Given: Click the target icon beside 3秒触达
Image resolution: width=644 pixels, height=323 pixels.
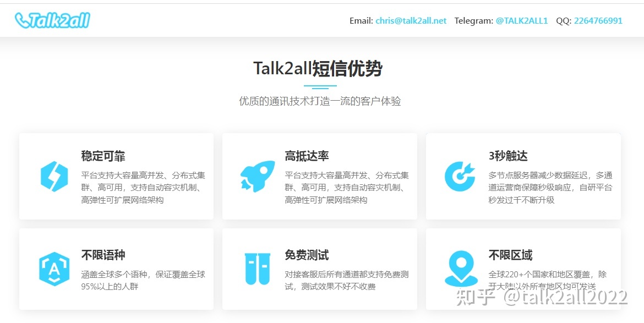Looking at the screenshot, I should 460,177.
